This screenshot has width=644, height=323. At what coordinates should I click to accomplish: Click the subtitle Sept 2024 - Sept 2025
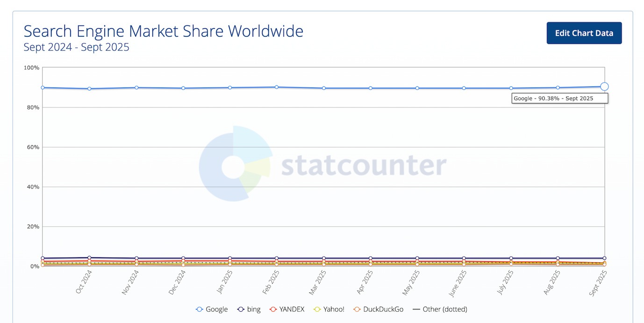(x=76, y=47)
